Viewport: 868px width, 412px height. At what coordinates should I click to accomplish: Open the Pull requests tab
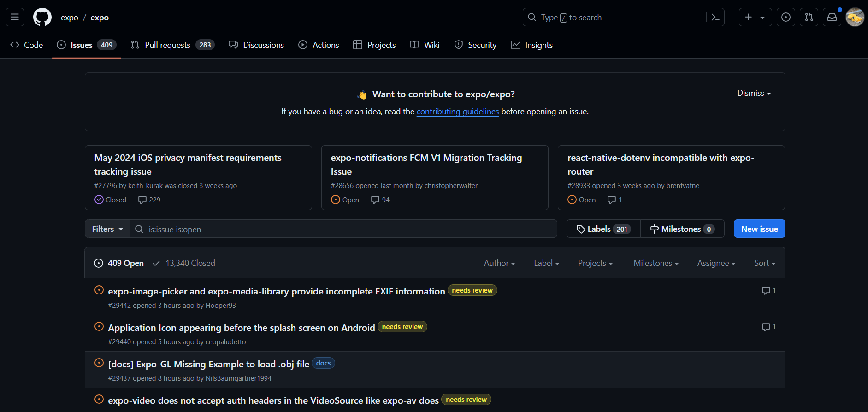click(172, 45)
